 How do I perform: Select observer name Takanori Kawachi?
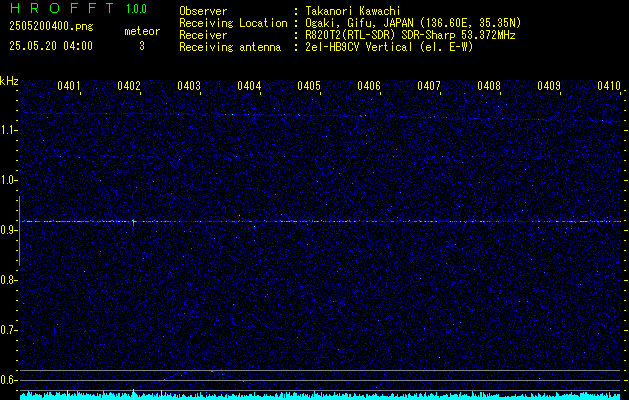point(353,11)
